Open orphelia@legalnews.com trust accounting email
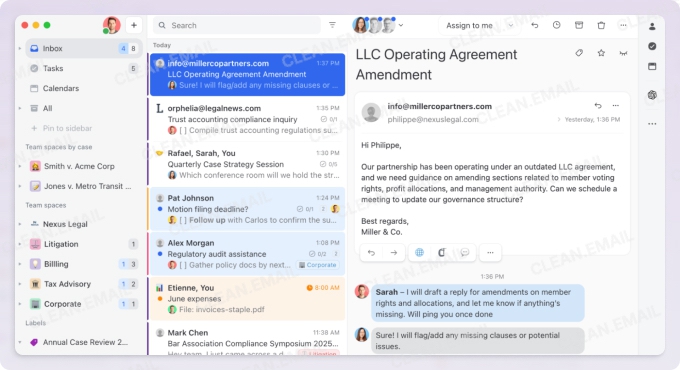The width and height of the screenshot is (680, 370). click(247, 119)
